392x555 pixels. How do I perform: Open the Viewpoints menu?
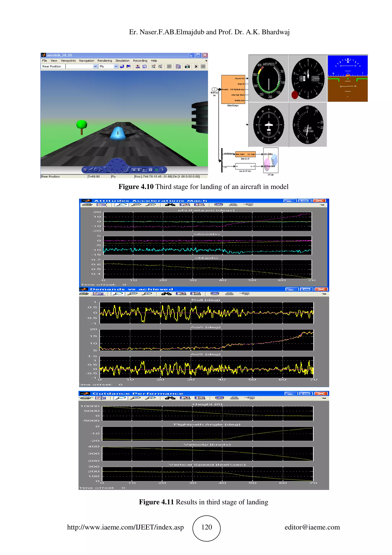coord(68,61)
